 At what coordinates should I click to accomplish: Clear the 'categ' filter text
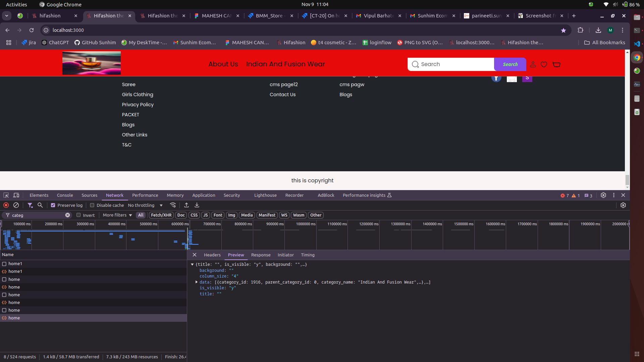tap(68, 215)
